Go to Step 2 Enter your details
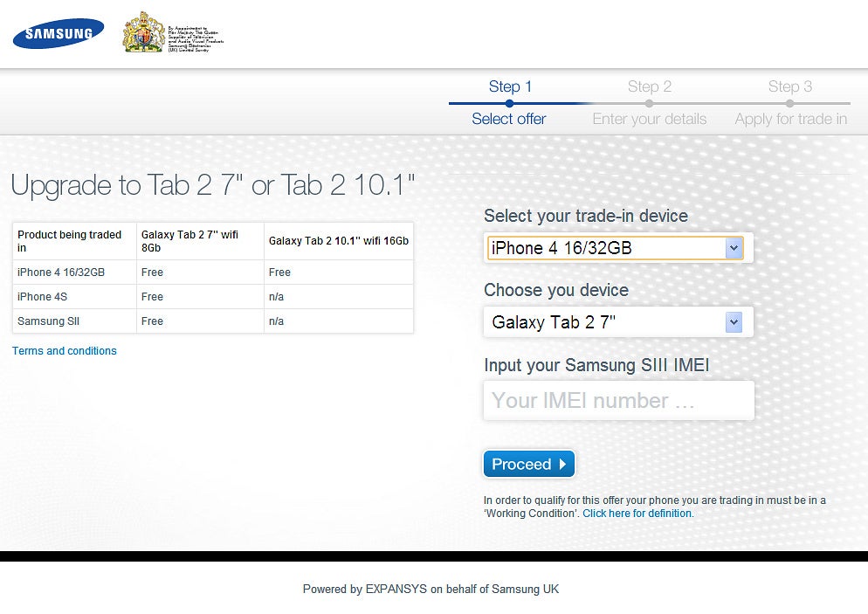The width and height of the screenshot is (868, 614). coord(650,102)
